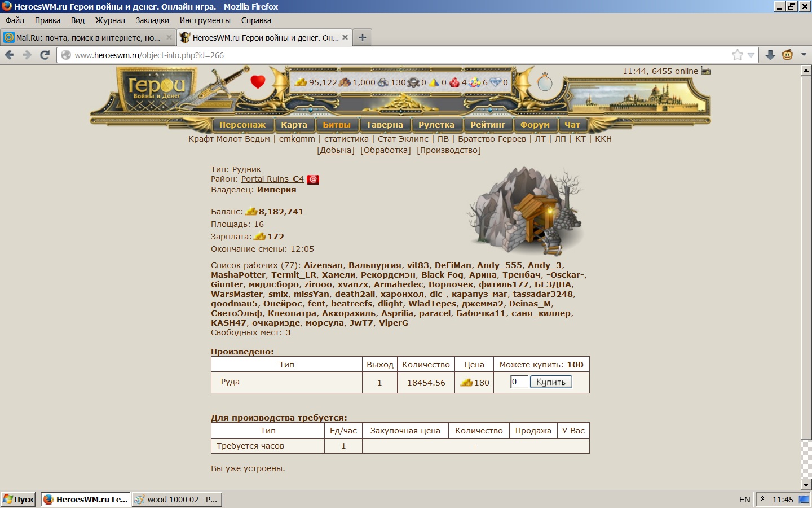
Task: Click the browser Forward arrow
Action: pos(27,55)
